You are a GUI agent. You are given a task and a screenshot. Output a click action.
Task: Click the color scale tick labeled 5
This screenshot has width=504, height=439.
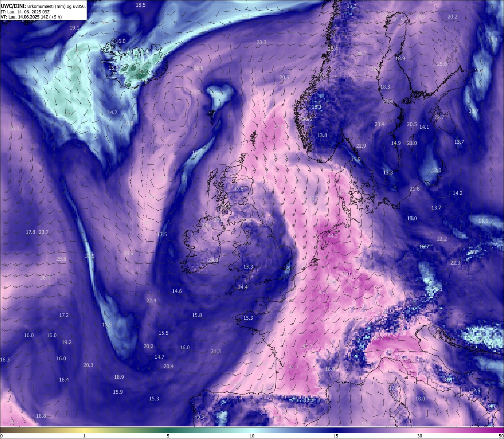click(x=168, y=436)
